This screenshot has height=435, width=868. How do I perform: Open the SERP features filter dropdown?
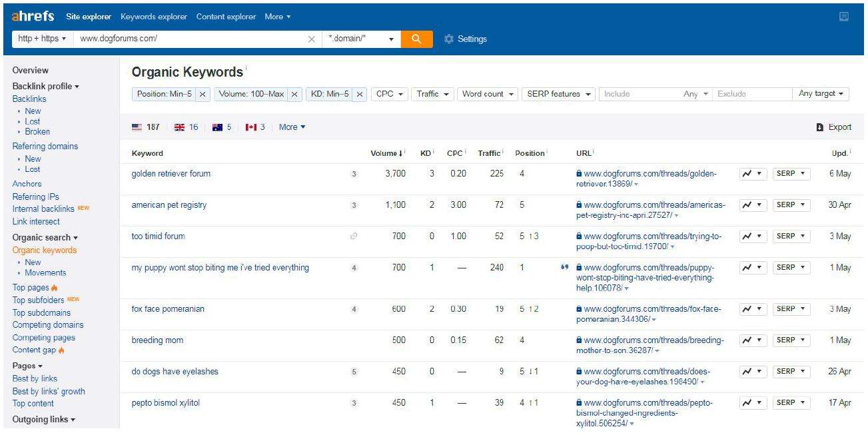tap(558, 94)
